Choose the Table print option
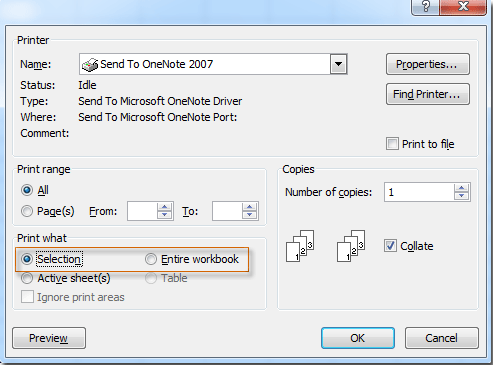Viewport: 493px width, 365px height. click(x=151, y=278)
